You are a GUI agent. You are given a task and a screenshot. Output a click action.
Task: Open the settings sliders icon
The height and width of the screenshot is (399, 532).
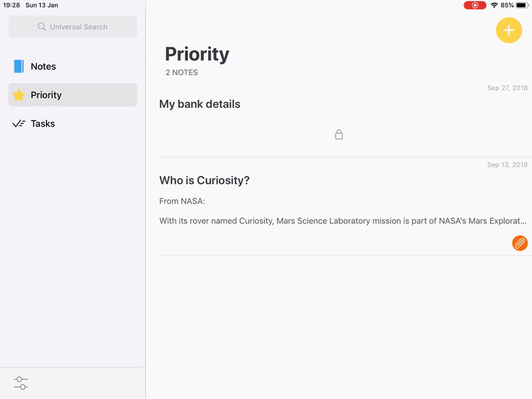tap(21, 383)
